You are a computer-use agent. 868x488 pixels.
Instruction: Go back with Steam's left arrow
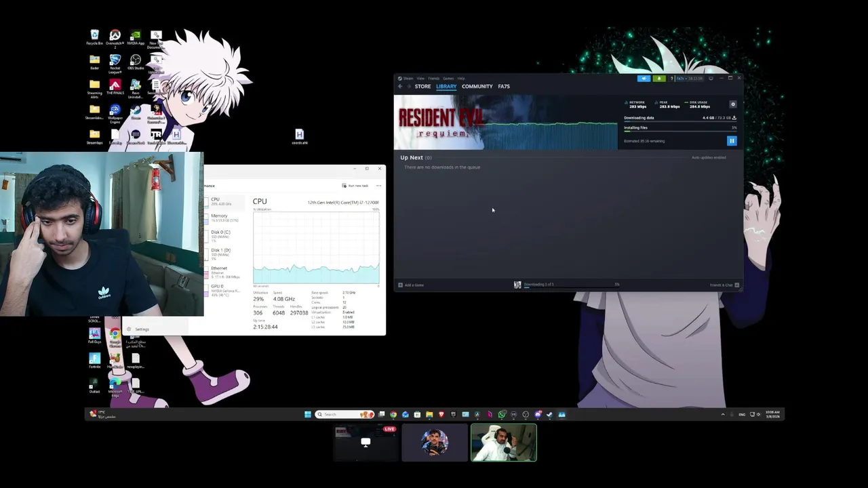click(400, 87)
